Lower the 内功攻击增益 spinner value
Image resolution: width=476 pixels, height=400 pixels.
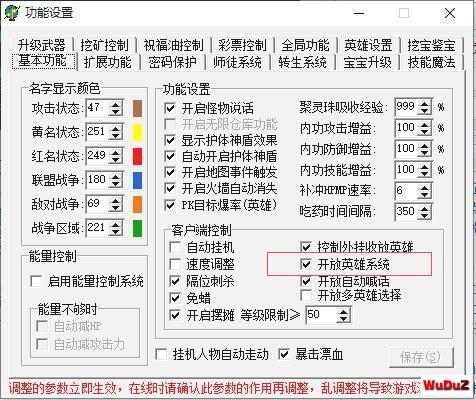click(x=424, y=132)
